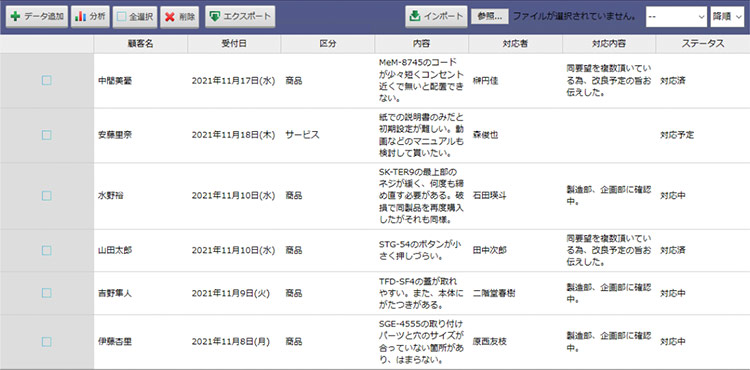The image size is (750, 370).
Task: Click the STG-54 content cell
Action: [x=421, y=250]
